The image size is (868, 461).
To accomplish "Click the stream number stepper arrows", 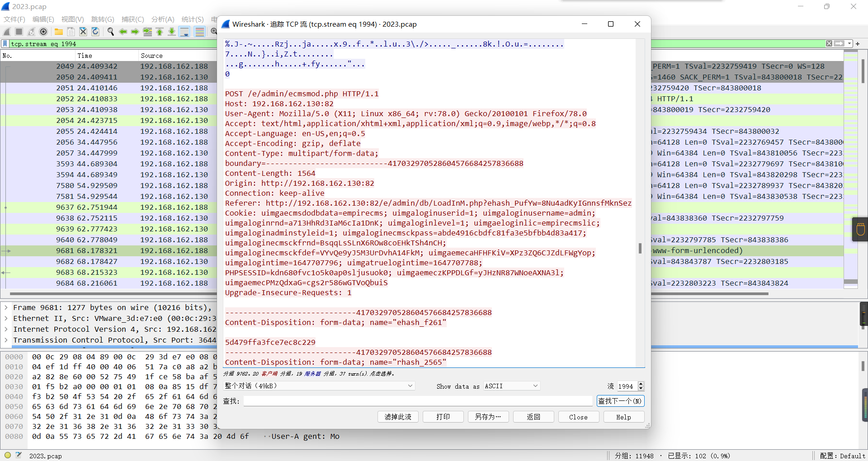I will (641, 386).
